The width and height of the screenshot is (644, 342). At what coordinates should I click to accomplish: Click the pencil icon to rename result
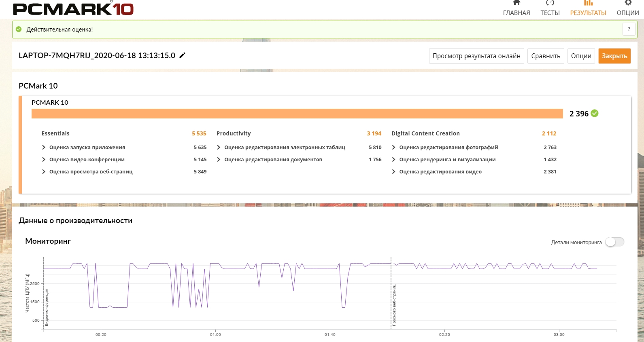click(183, 55)
